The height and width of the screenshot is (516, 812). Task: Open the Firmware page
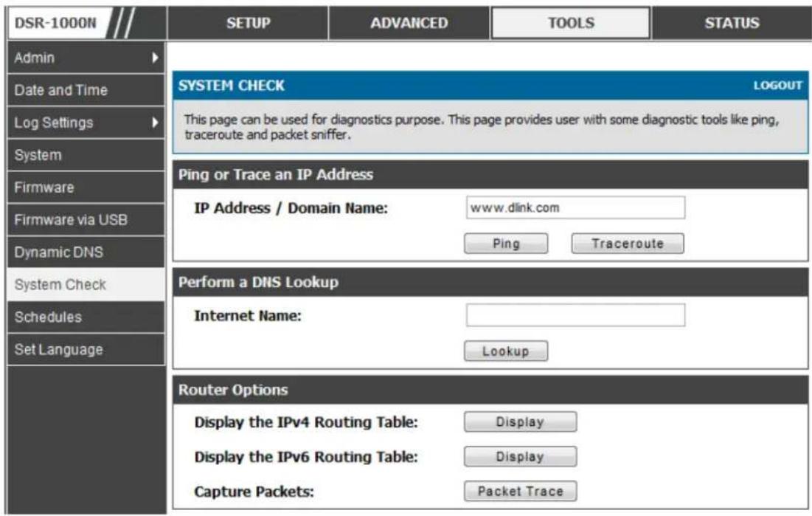86,188
